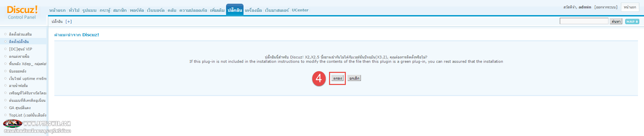Select the active ปลั๊กอิน tab
The width and height of the screenshot is (644, 136).
tap(235, 10)
